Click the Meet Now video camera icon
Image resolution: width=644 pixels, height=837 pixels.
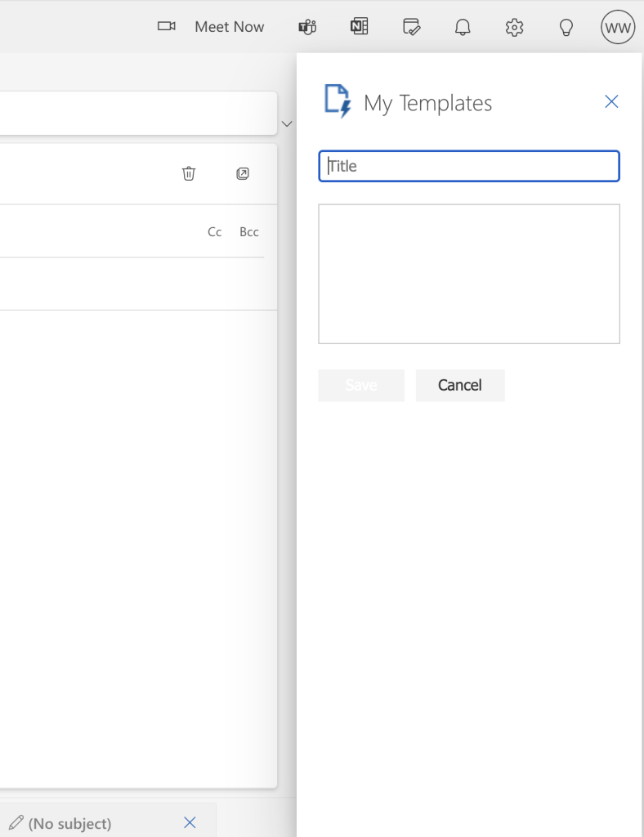tap(167, 27)
